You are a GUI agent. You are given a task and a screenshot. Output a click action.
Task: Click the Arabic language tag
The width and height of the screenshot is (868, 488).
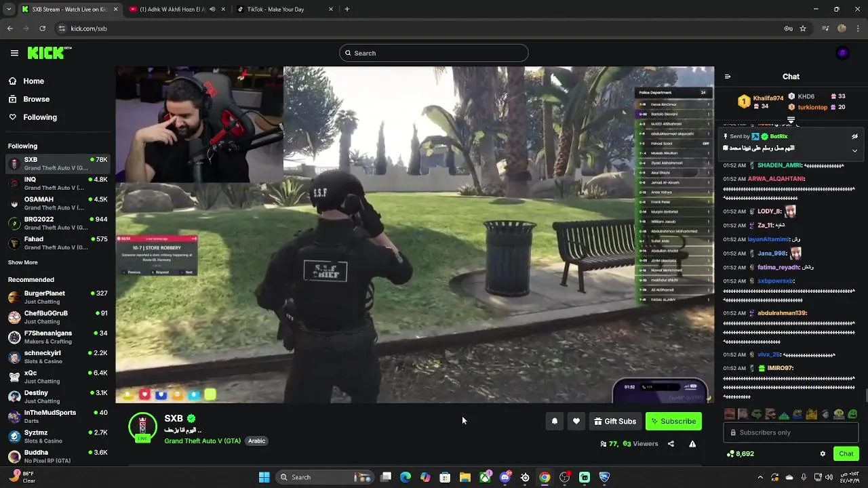point(256,441)
